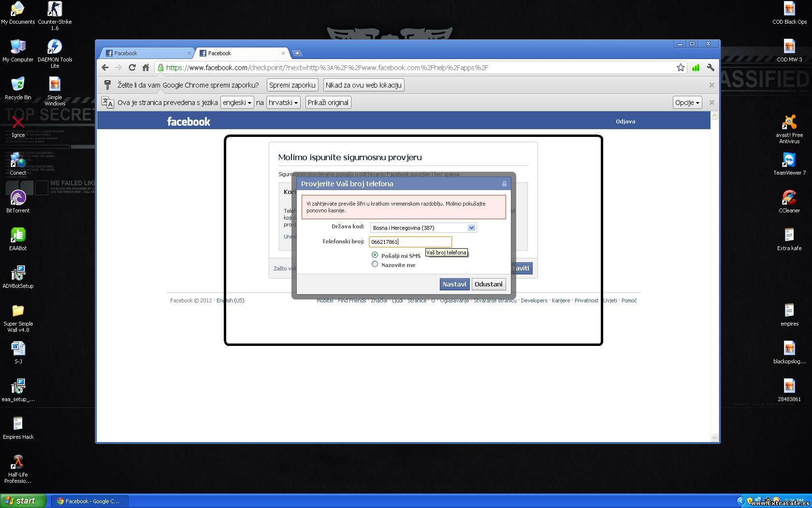The width and height of the screenshot is (812, 508).
Task: Launch avast! Free Antivirus shortcut
Action: coord(789,129)
